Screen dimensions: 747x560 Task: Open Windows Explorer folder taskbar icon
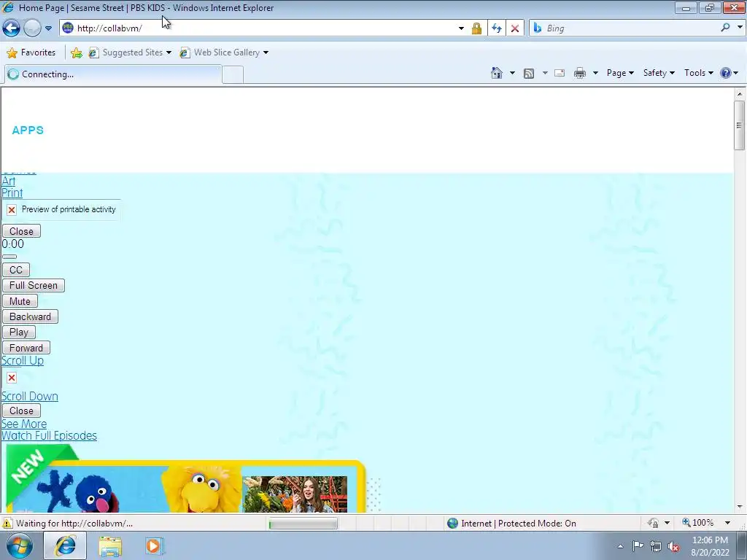[x=110, y=546]
